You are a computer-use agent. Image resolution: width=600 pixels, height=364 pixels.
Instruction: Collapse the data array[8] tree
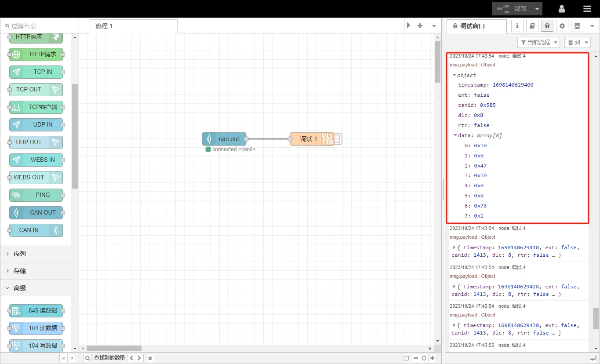click(x=456, y=135)
